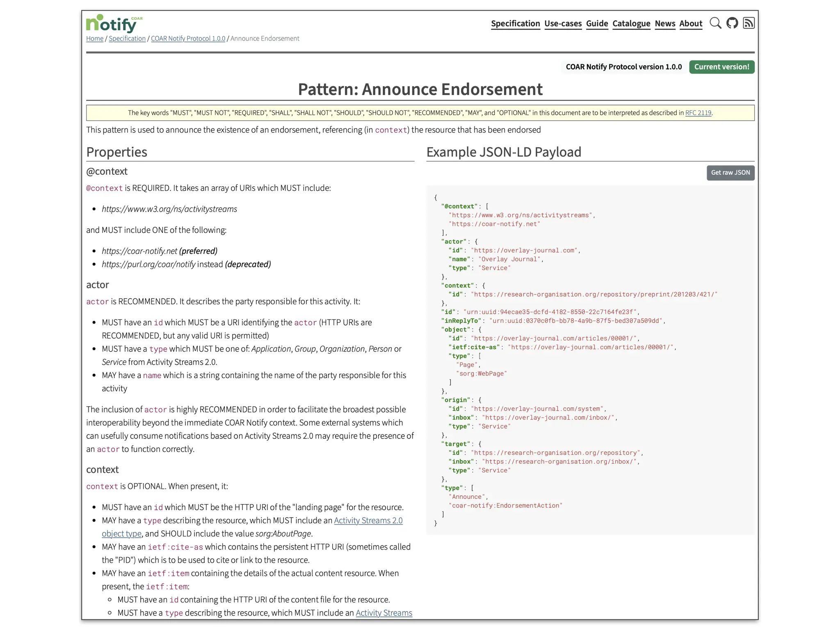Open the Catalogue navigation link

click(631, 23)
